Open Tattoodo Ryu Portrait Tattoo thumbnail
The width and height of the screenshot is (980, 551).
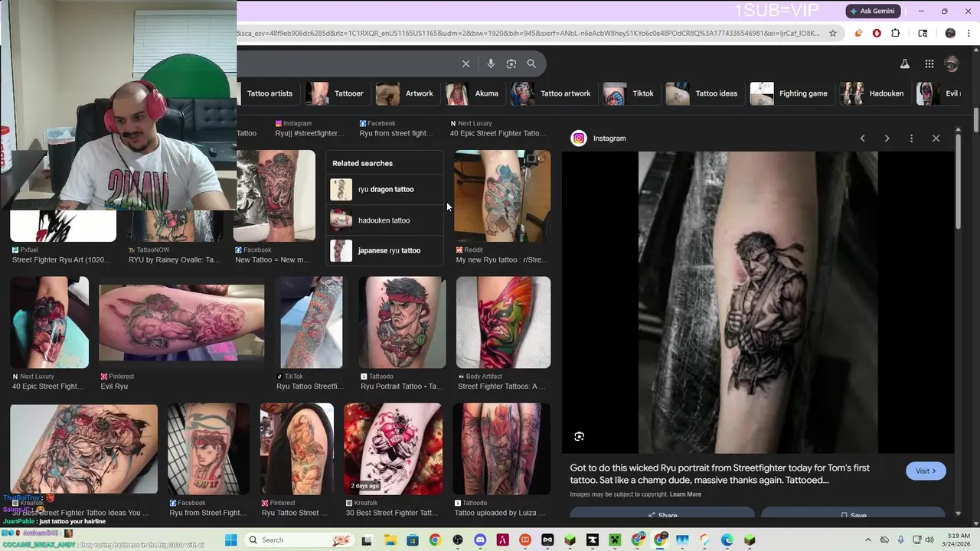tap(402, 322)
